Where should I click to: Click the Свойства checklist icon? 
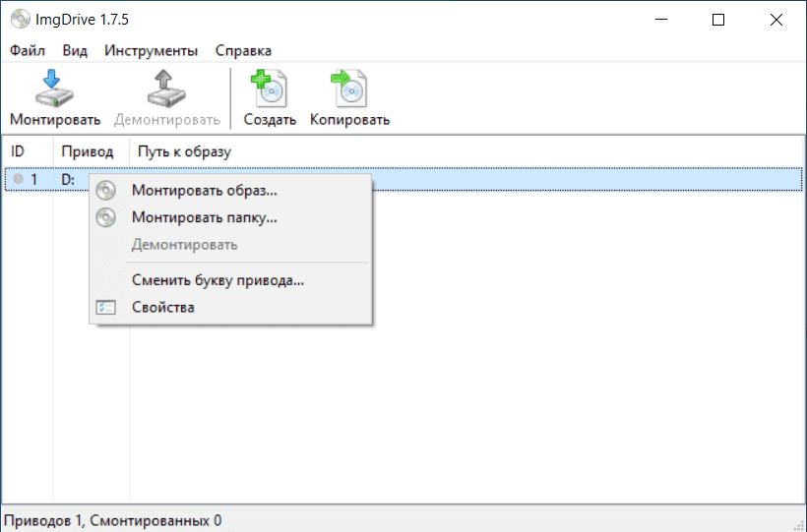click(x=106, y=307)
